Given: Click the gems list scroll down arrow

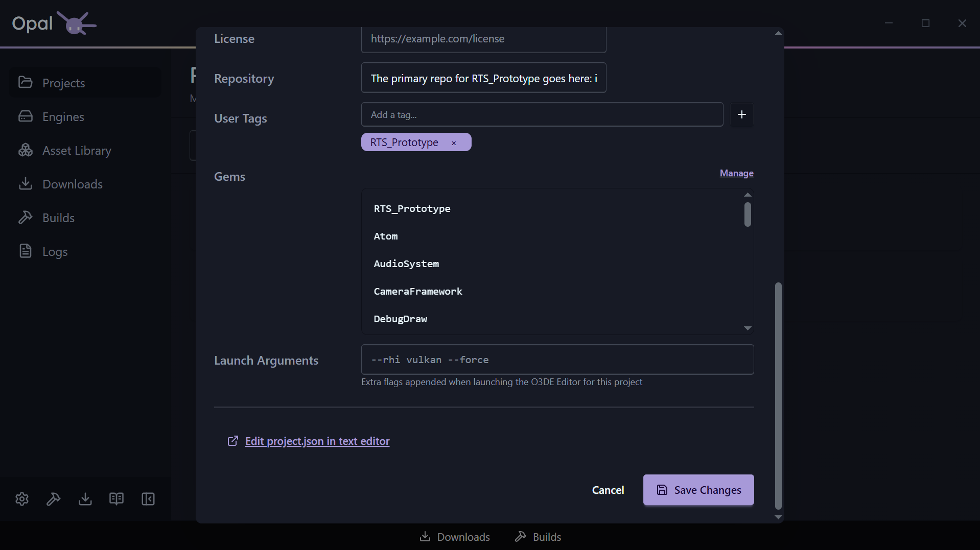Looking at the screenshot, I should (748, 328).
